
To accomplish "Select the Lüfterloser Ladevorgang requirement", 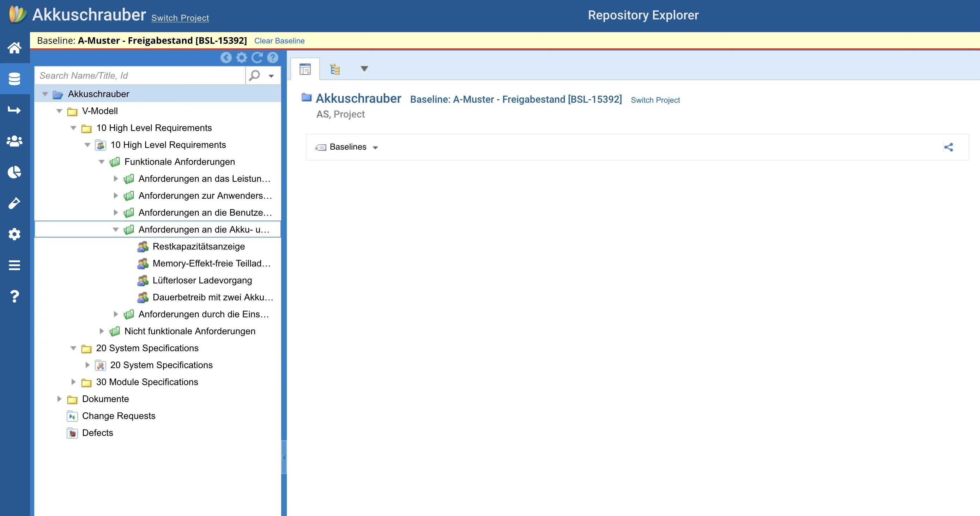I will (202, 281).
